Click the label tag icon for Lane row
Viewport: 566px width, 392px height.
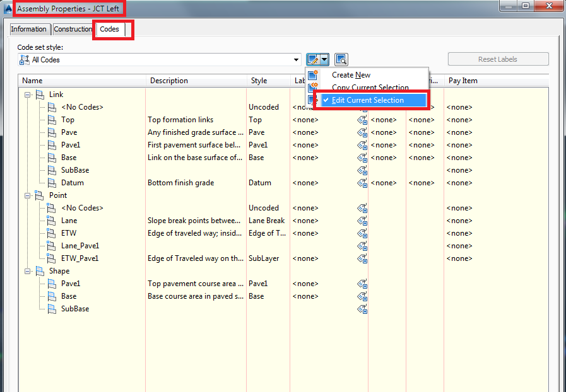[x=362, y=221]
